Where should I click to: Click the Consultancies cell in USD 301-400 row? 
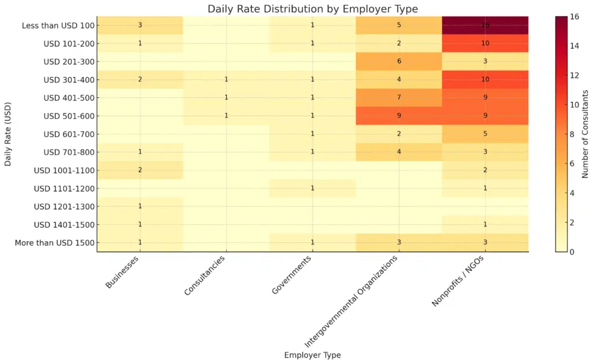coord(226,79)
